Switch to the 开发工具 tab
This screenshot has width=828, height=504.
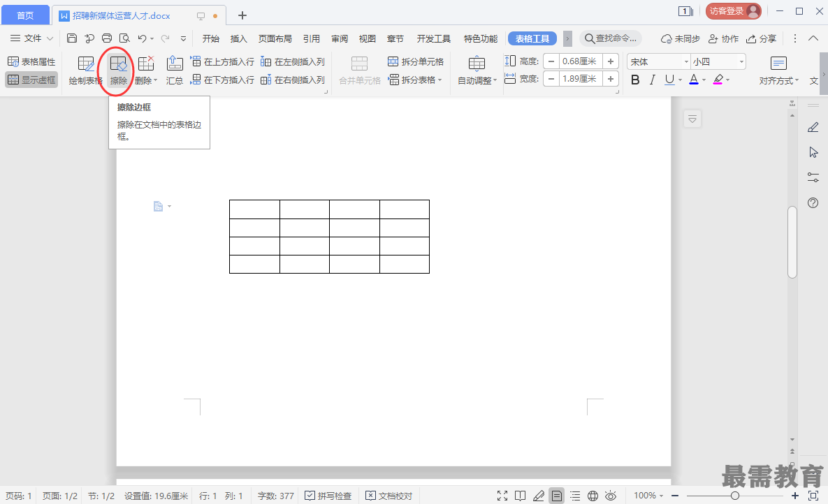tap(433, 38)
